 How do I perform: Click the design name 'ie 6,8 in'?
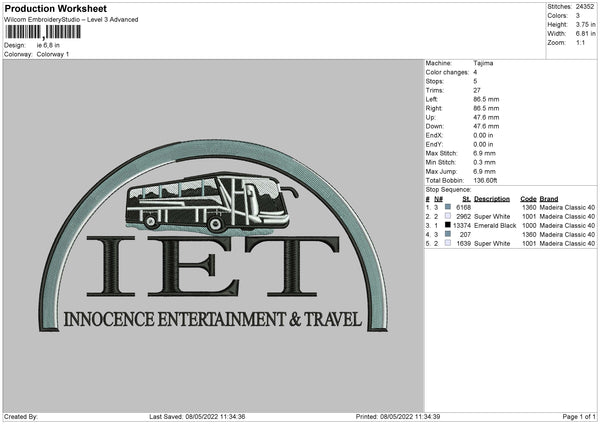point(48,45)
